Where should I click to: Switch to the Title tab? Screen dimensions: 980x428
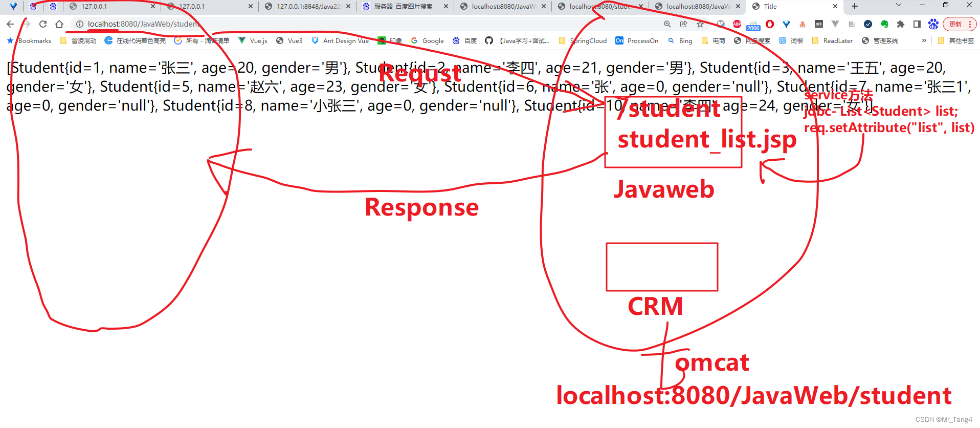pos(795,6)
